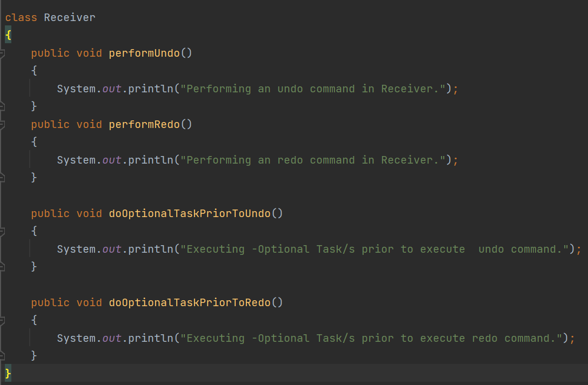This screenshot has width=588, height=385.
Task: Collapse the performUndo method fold marker
Action: (2, 53)
